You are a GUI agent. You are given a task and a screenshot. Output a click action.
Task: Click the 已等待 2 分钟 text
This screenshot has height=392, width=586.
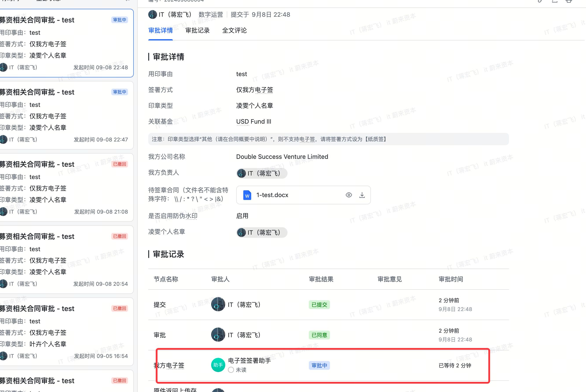[455, 365]
